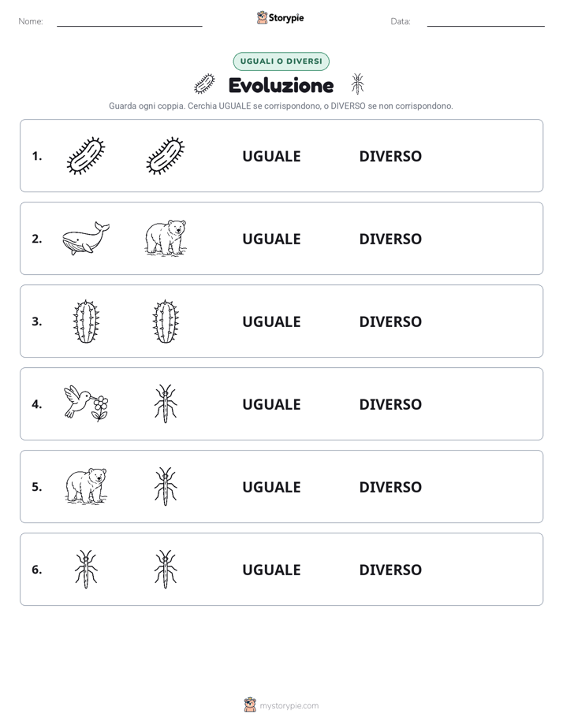Click the Data input line
Screen dimensions: 563x728
486,22
